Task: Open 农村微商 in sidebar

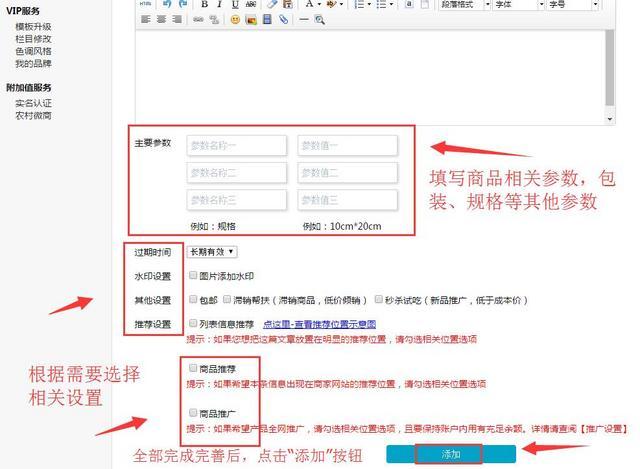Action: click(x=33, y=116)
